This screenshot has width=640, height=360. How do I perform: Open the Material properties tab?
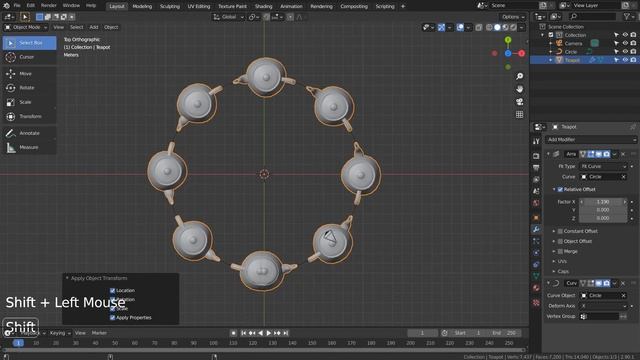536,288
